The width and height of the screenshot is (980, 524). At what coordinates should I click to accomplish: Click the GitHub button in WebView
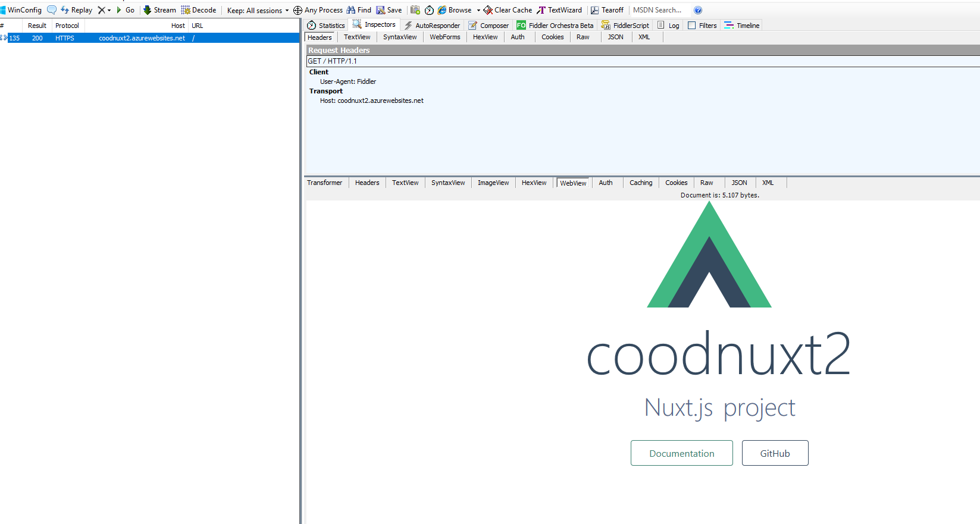775,453
